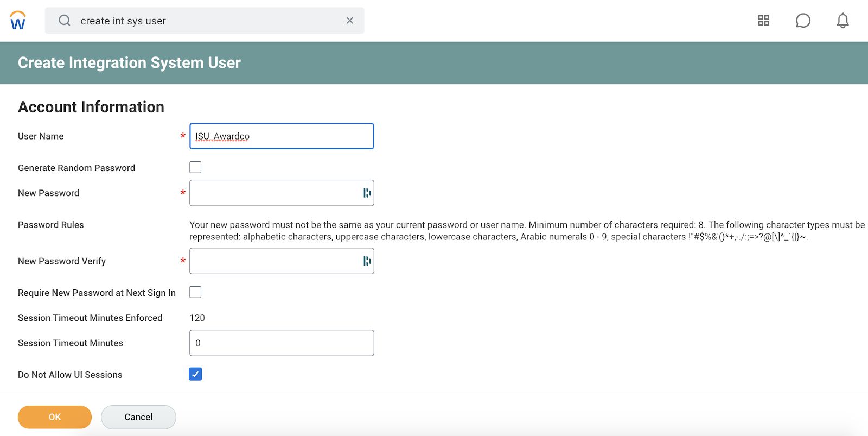The image size is (868, 436).
Task: Click into the New Password field
Action: point(274,193)
